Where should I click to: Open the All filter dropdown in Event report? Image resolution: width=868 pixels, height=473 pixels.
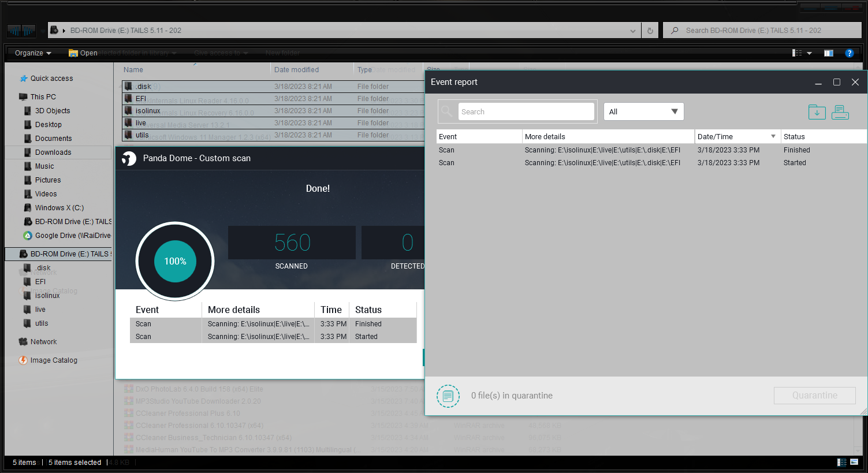coord(644,112)
